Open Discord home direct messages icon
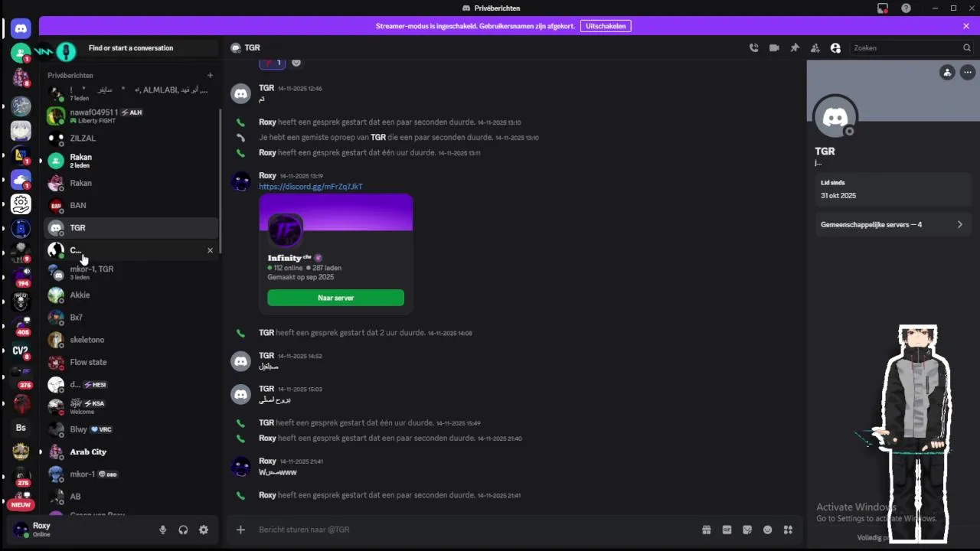Screen dimensions: 980x551 [21, 28]
